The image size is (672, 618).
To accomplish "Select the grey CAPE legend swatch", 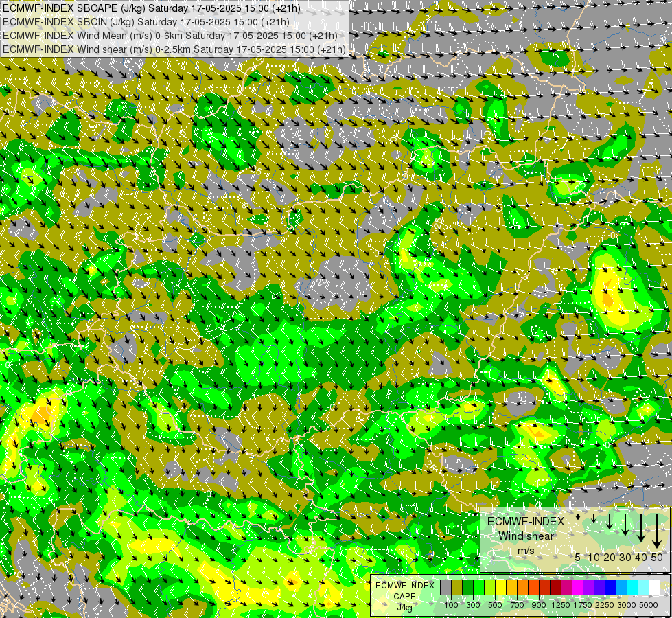I will click(x=445, y=587).
